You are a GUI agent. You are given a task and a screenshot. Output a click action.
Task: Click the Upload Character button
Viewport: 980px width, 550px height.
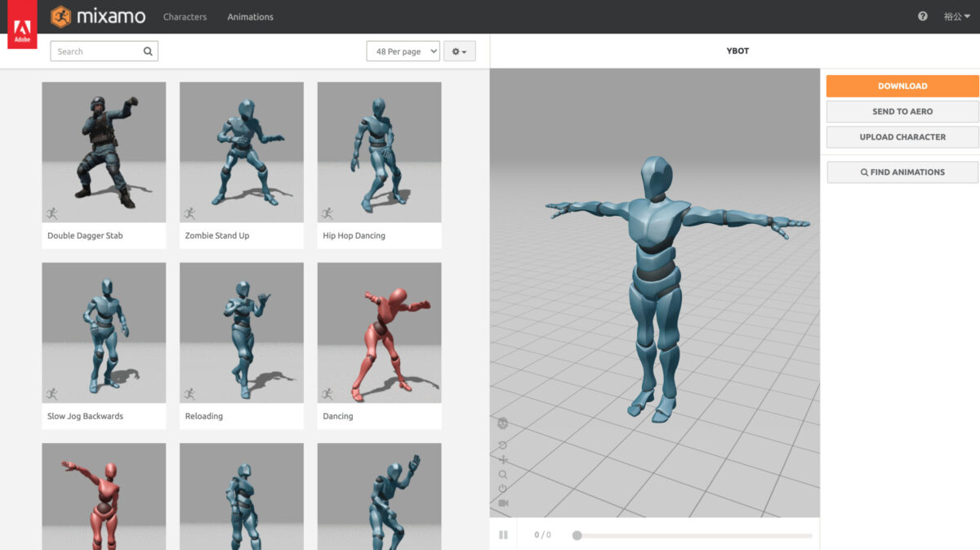(x=902, y=137)
